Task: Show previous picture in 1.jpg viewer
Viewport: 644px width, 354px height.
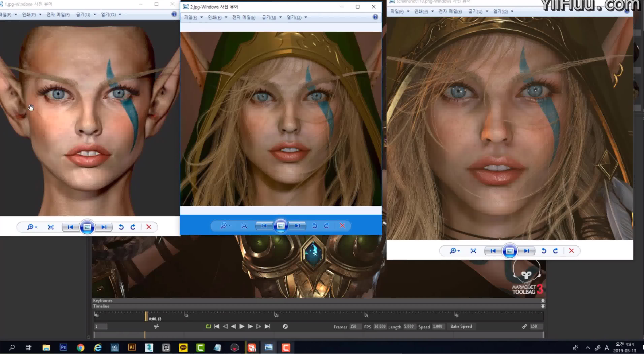Action: pyautogui.click(x=71, y=227)
